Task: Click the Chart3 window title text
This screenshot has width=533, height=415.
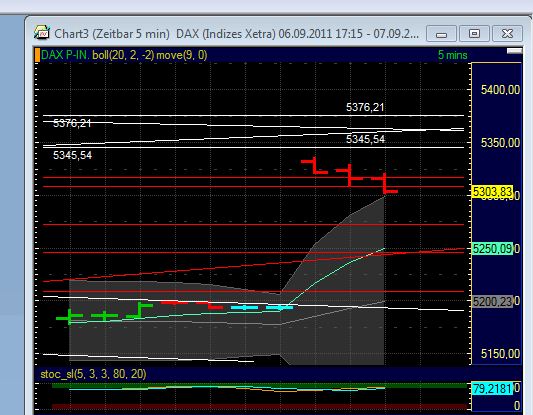Action: 237,34
